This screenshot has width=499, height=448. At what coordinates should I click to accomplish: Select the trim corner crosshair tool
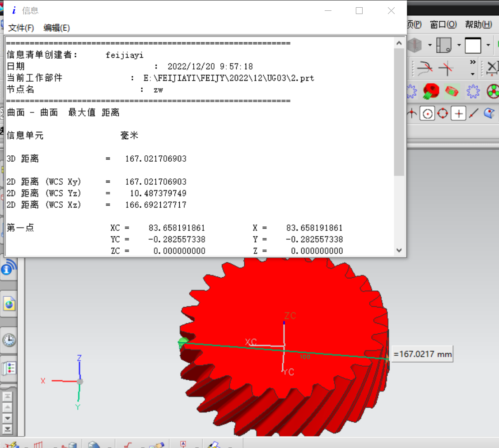point(446,68)
